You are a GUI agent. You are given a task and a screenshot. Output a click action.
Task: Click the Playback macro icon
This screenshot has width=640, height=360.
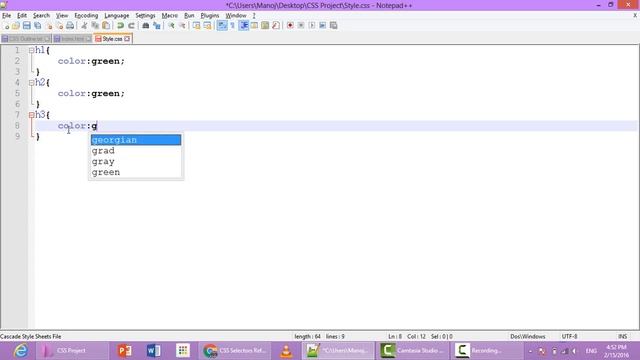tap(312, 26)
